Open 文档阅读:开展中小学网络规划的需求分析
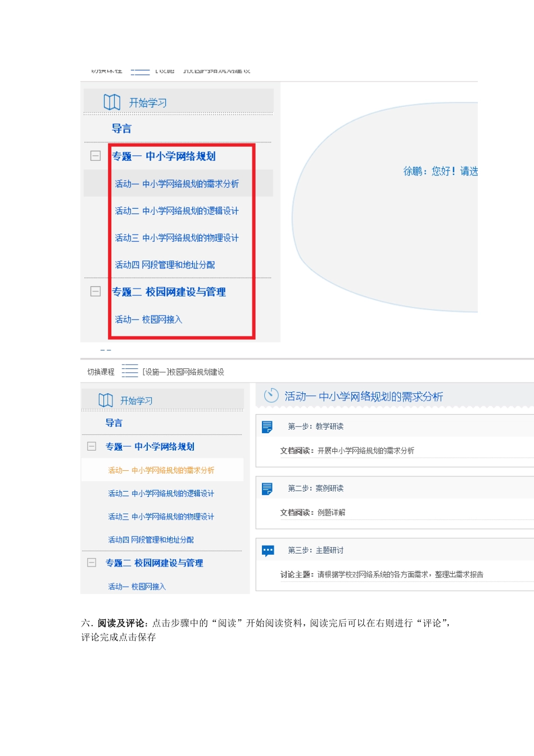The height and width of the screenshot is (756, 534). pyautogui.click(x=347, y=451)
